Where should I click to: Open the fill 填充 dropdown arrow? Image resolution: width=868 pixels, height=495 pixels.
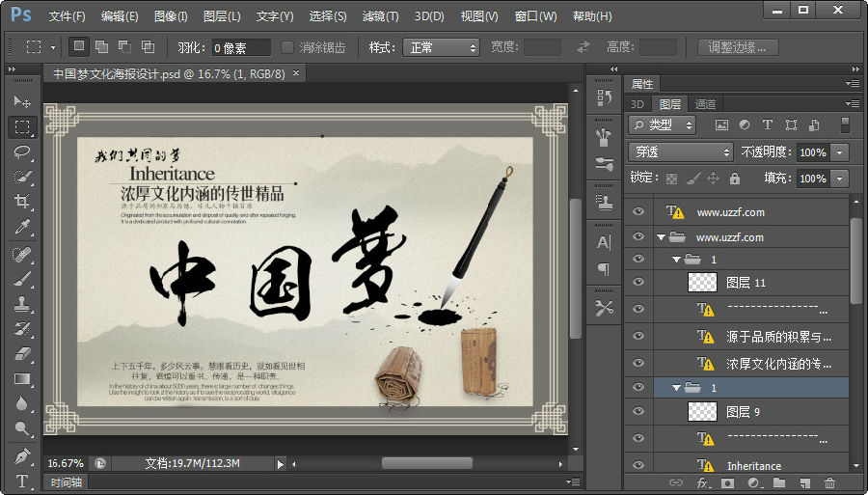[x=840, y=179]
